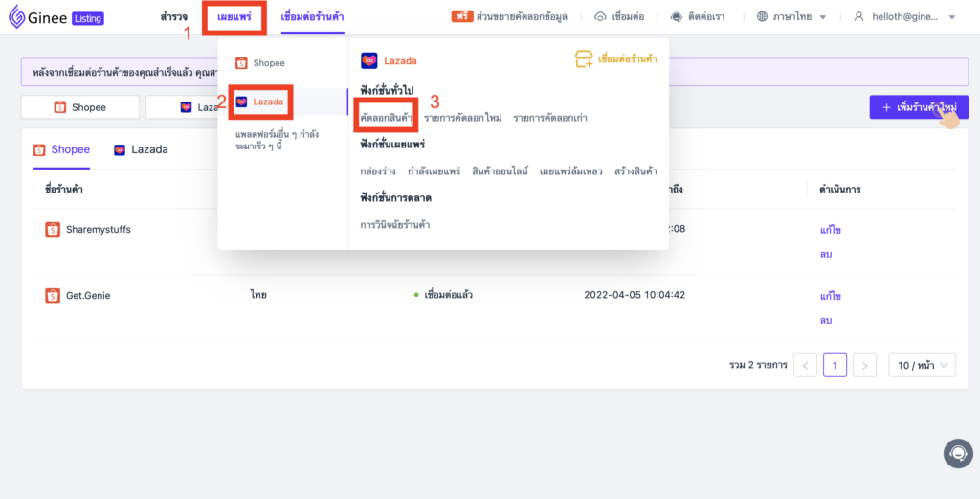Select page 1 in pagination
Viewport: 980px width, 499px height.
835,365
